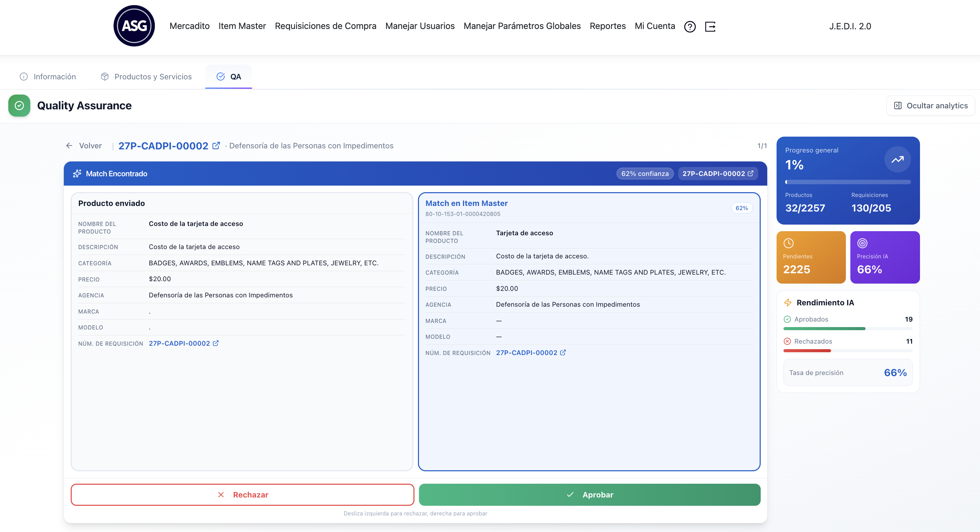Open Mi Cuenta
Image resolution: width=980 pixels, height=532 pixels.
pyautogui.click(x=655, y=26)
